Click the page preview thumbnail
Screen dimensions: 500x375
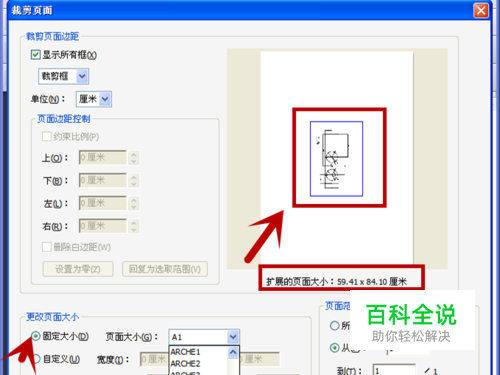(337, 159)
